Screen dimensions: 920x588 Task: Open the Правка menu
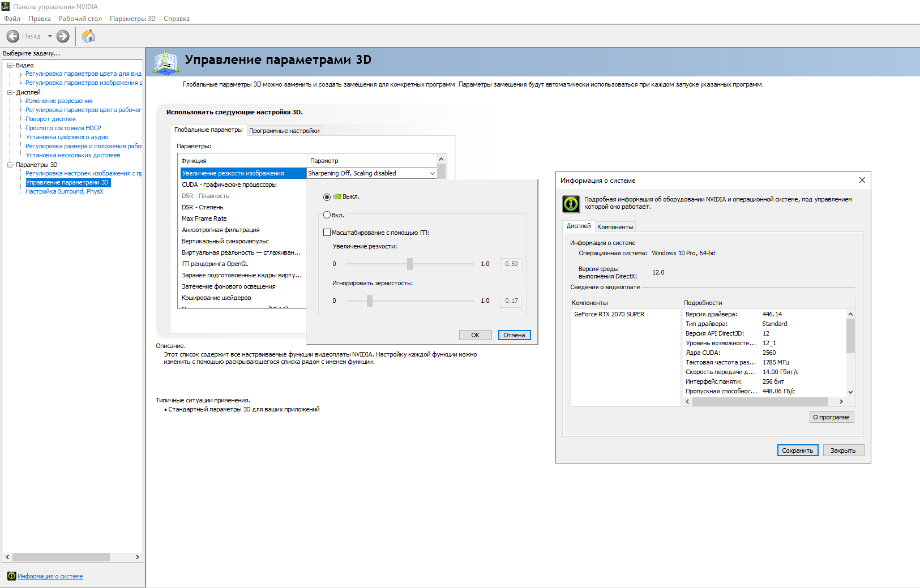(x=40, y=19)
